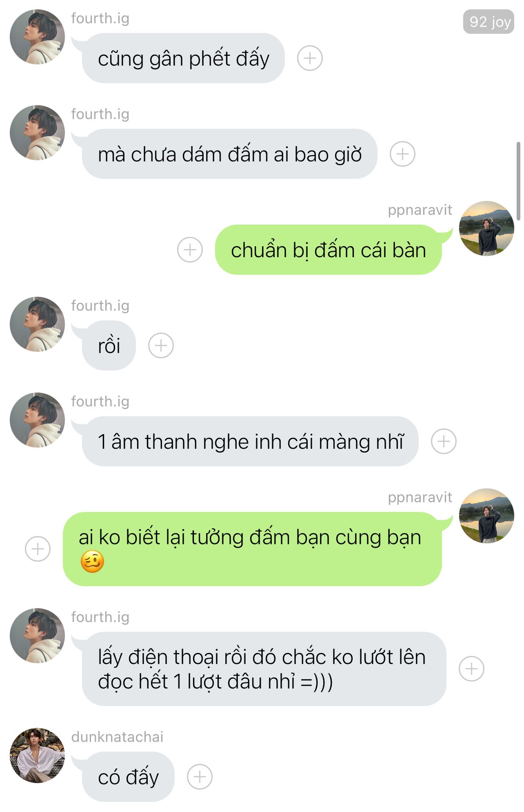Click the woozy face emoji in green message
This screenshot has width=524, height=812.
(x=92, y=562)
